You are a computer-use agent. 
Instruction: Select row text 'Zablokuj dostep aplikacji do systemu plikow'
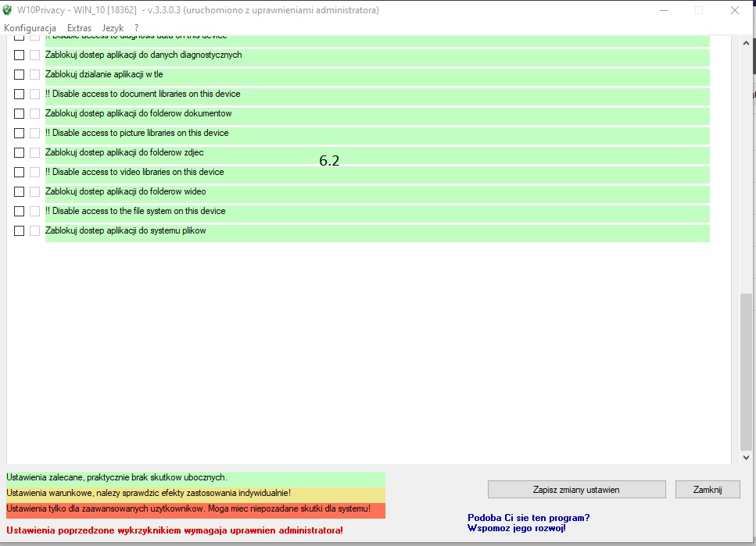125,230
